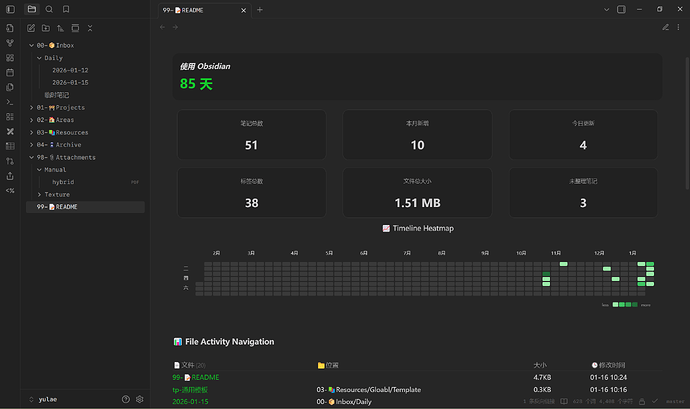Open the help icon beside vault name

click(126, 399)
